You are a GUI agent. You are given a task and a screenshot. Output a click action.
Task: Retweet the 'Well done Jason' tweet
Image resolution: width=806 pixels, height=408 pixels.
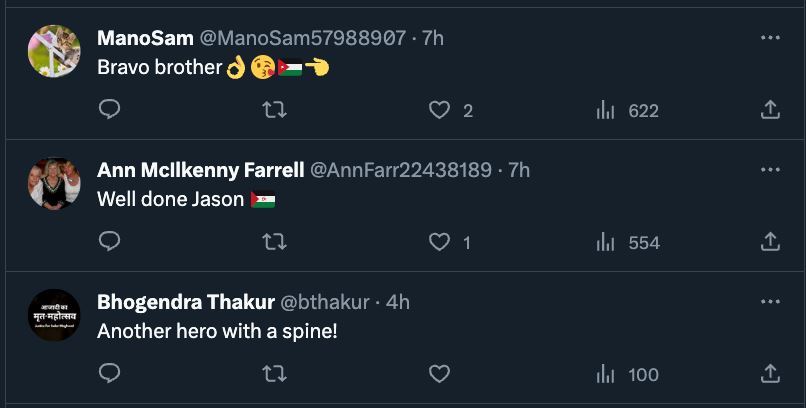(275, 242)
